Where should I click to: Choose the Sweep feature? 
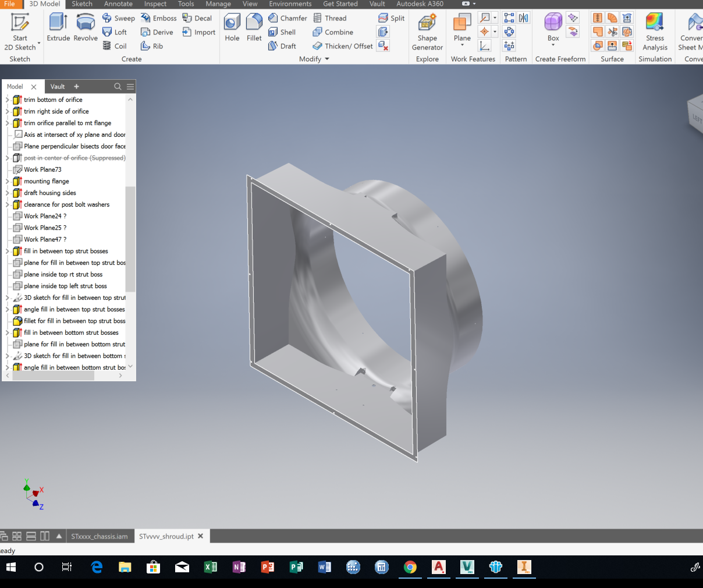tap(119, 18)
